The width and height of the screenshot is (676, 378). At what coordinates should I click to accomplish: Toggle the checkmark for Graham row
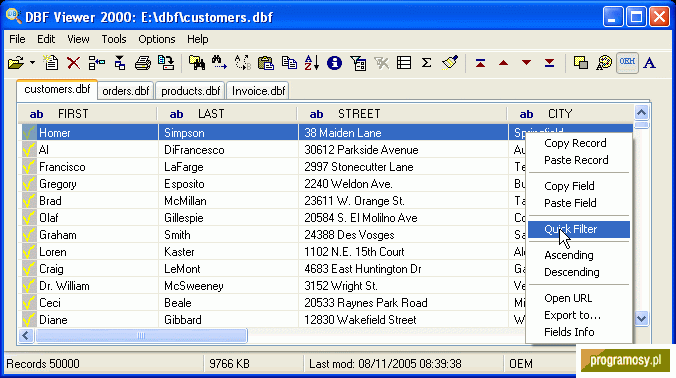(29, 235)
